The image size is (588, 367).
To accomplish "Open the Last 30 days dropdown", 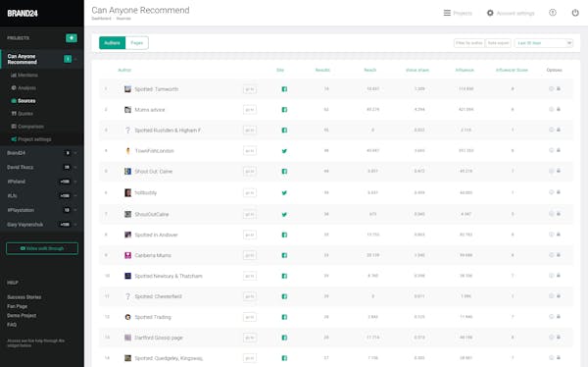I will point(544,43).
